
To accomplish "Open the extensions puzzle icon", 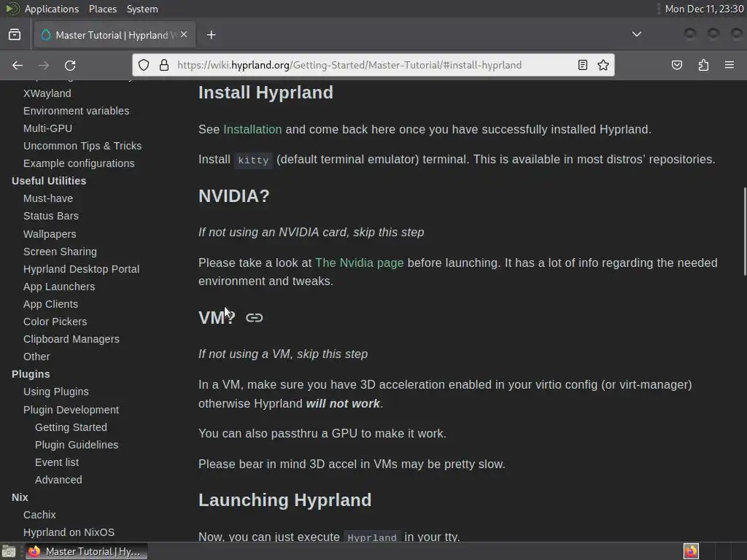I will [x=703, y=65].
